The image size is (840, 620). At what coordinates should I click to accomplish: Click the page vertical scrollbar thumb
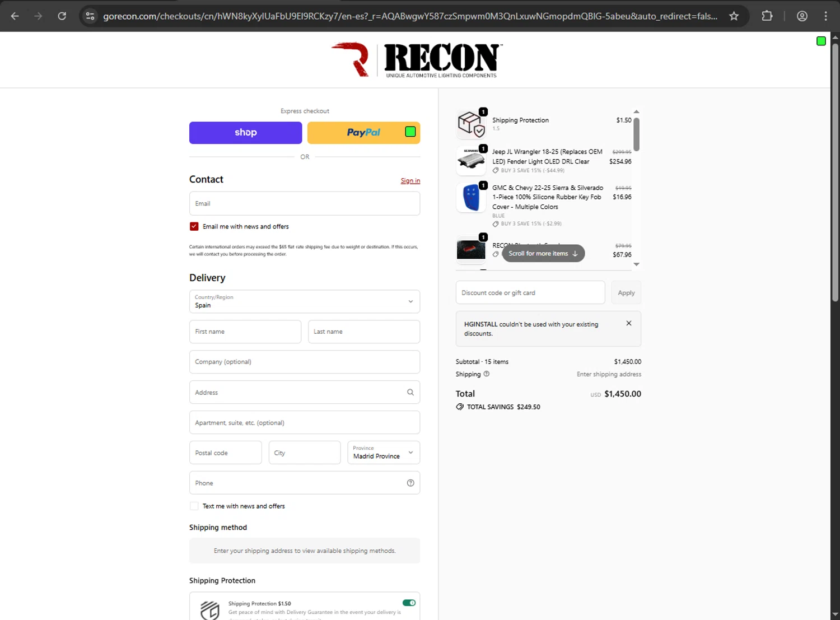[835, 173]
